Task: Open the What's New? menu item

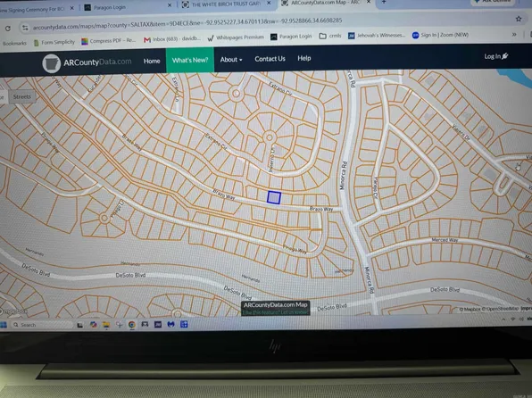Action: coord(190,61)
